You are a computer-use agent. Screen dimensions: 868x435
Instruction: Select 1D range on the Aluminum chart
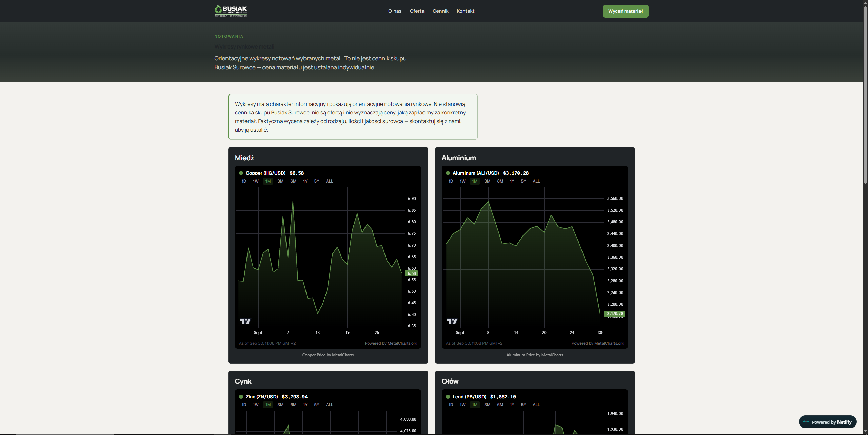pos(451,181)
